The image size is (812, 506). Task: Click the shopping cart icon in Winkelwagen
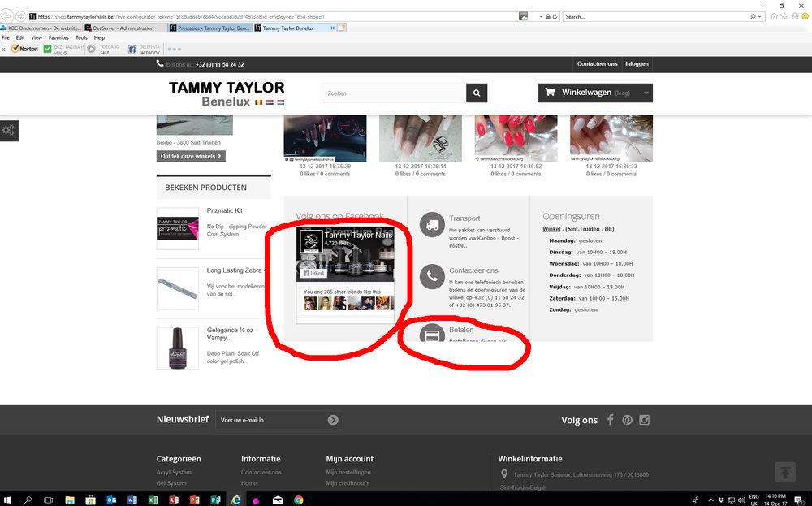coord(551,93)
